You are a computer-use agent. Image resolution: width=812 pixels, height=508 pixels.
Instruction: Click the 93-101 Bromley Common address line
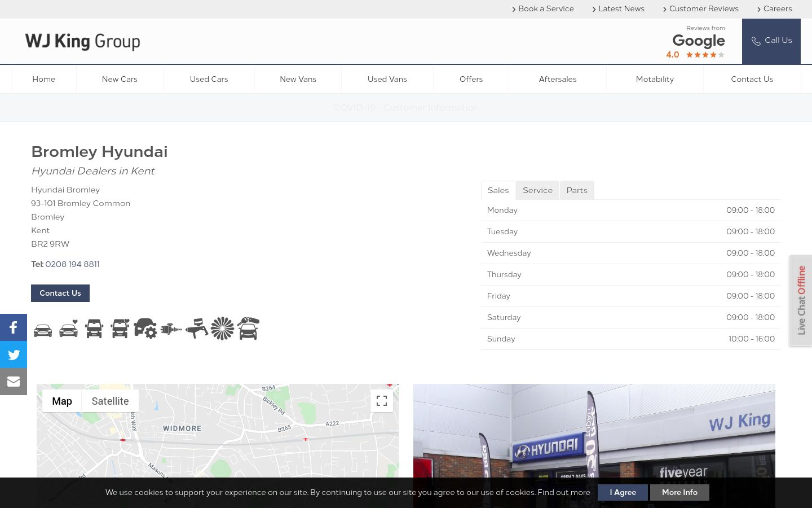point(81,203)
